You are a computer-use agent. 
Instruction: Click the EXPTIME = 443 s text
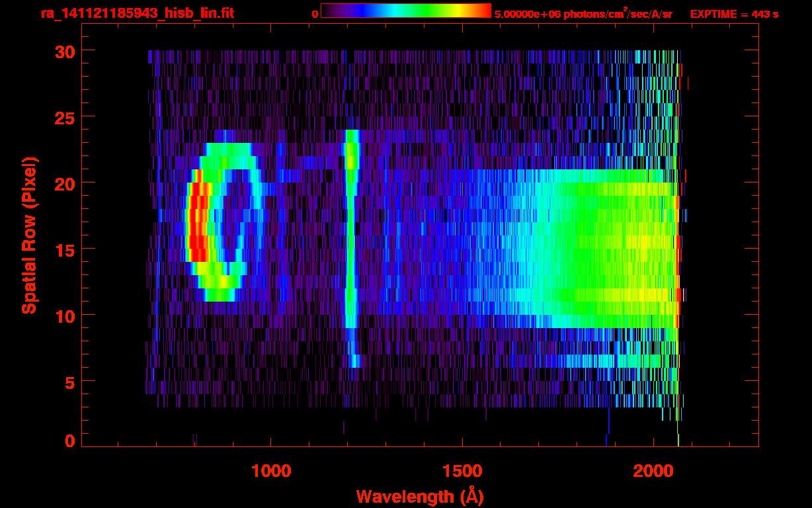point(734,14)
